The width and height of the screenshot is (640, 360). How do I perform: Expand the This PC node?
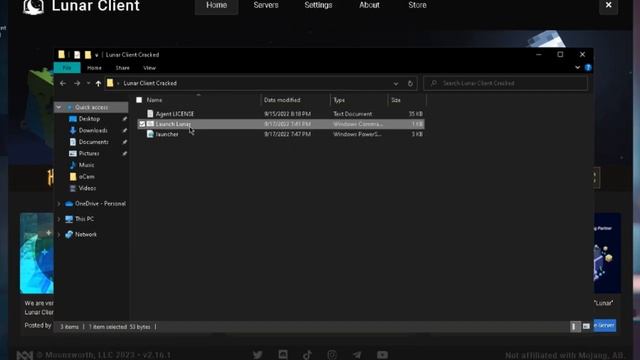pyautogui.click(x=59, y=219)
